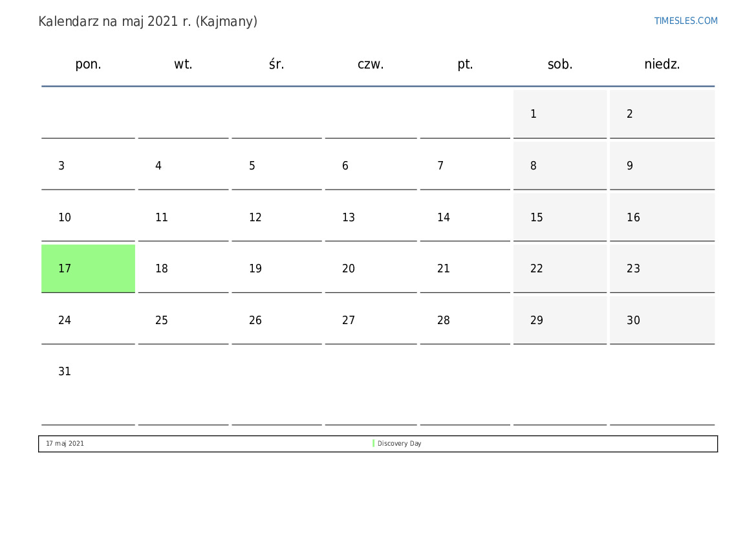The height and width of the screenshot is (535, 756).
Task: Click day 27 in the calendar
Action: 371,320
